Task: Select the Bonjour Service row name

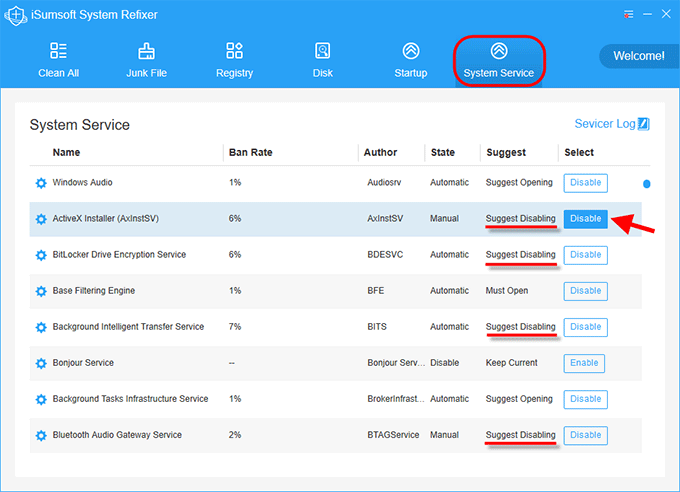Action: point(83,363)
